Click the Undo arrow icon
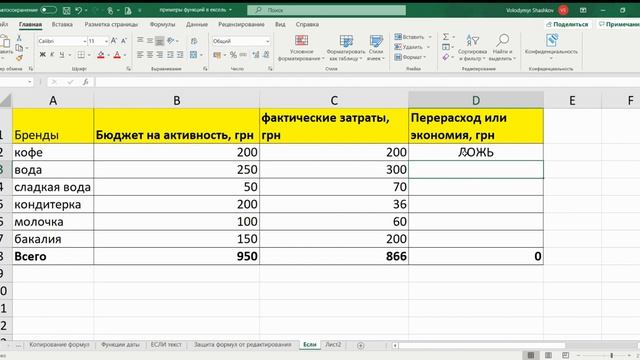Image resolution: width=640 pixels, height=360 pixels. pyautogui.click(x=79, y=10)
